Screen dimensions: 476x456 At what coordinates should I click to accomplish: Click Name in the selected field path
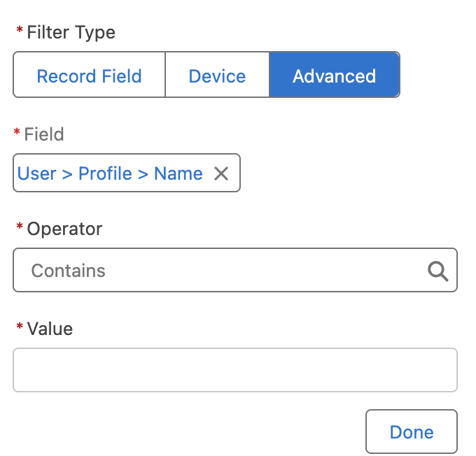tap(178, 173)
